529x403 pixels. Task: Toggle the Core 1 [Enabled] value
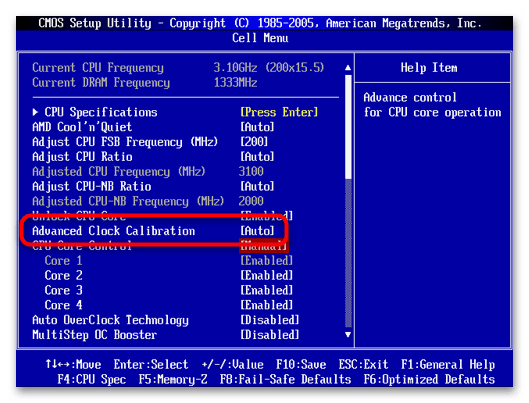click(x=266, y=260)
